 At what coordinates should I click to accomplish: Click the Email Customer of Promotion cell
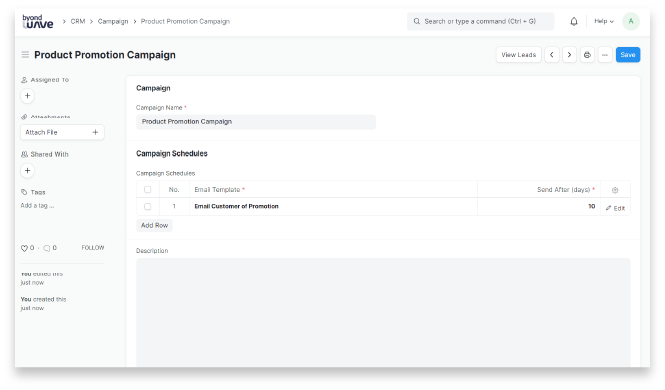333,206
